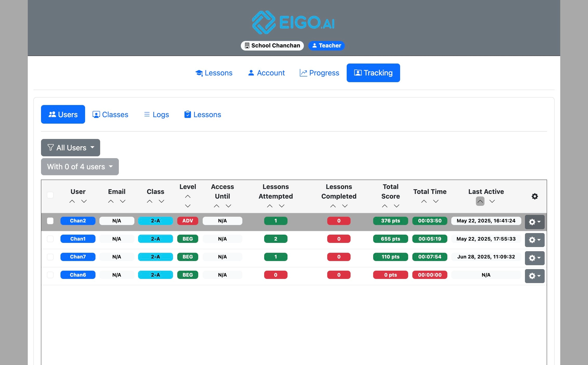Click the Chan1 user badge
The image size is (588, 365).
click(78, 239)
